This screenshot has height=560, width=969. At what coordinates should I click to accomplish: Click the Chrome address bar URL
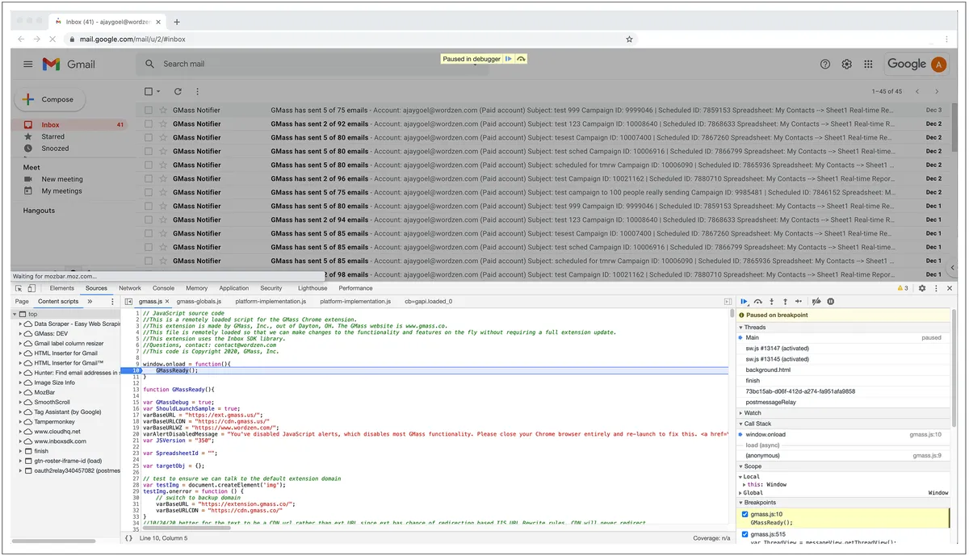(x=133, y=39)
